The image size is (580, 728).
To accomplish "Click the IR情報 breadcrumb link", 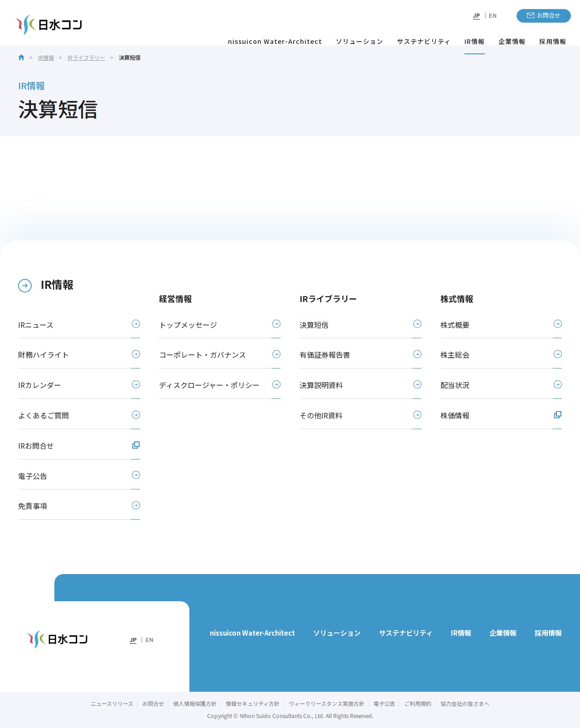I will [x=46, y=58].
